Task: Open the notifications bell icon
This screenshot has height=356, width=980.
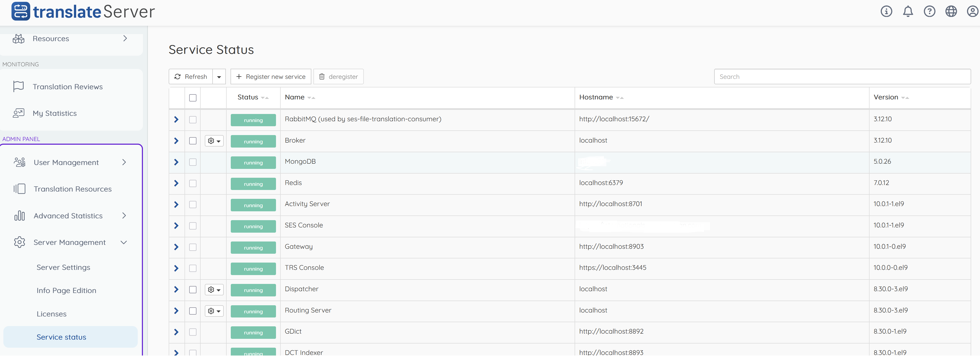Action: click(908, 11)
